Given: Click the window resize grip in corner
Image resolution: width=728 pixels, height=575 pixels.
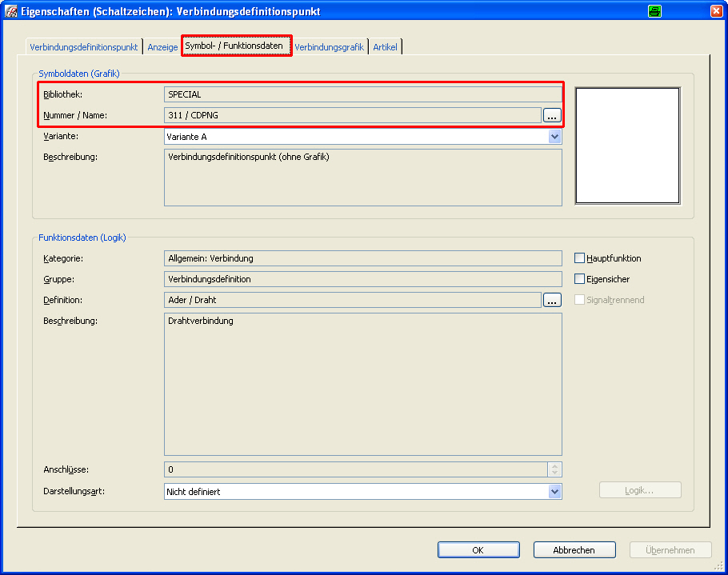Looking at the screenshot, I should coord(718,565).
